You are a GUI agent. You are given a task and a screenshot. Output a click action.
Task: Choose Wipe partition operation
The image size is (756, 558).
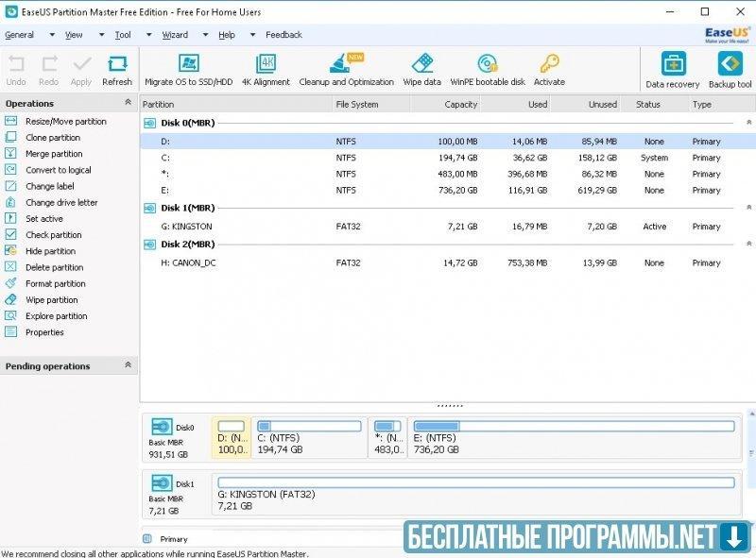point(41,299)
